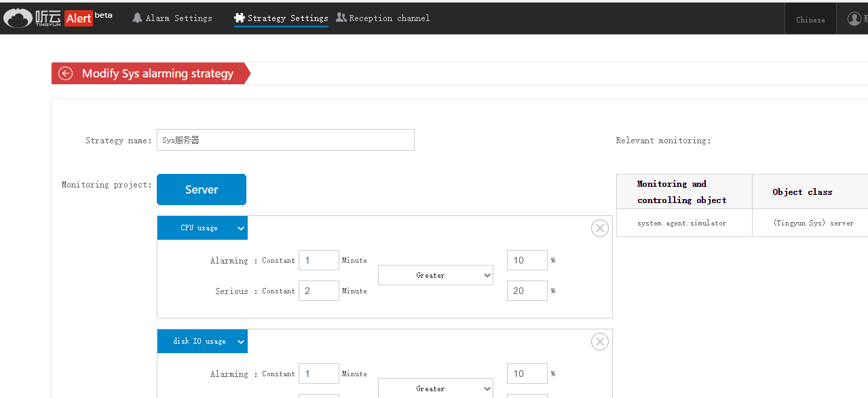
Task: Click the Reception channel people icon
Action: tap(341, 18)
